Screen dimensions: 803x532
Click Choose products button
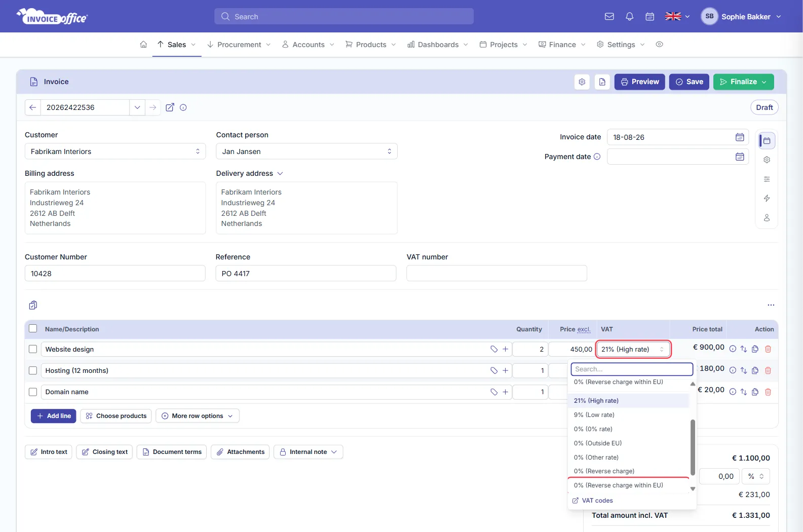point(116,416)
